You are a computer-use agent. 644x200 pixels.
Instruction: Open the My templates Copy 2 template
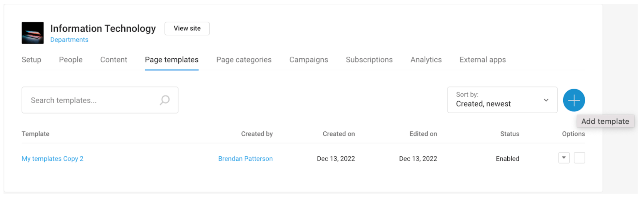(x=53, y=159)
